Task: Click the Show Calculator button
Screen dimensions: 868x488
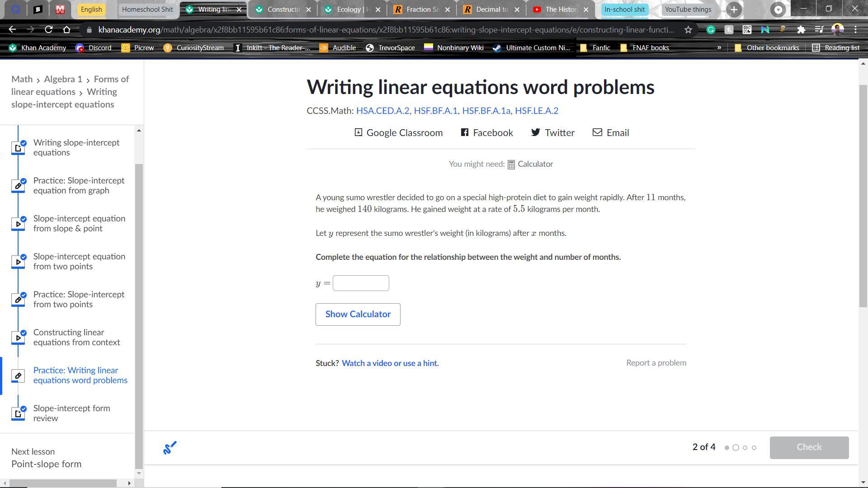Action: (x=358, y=314)
